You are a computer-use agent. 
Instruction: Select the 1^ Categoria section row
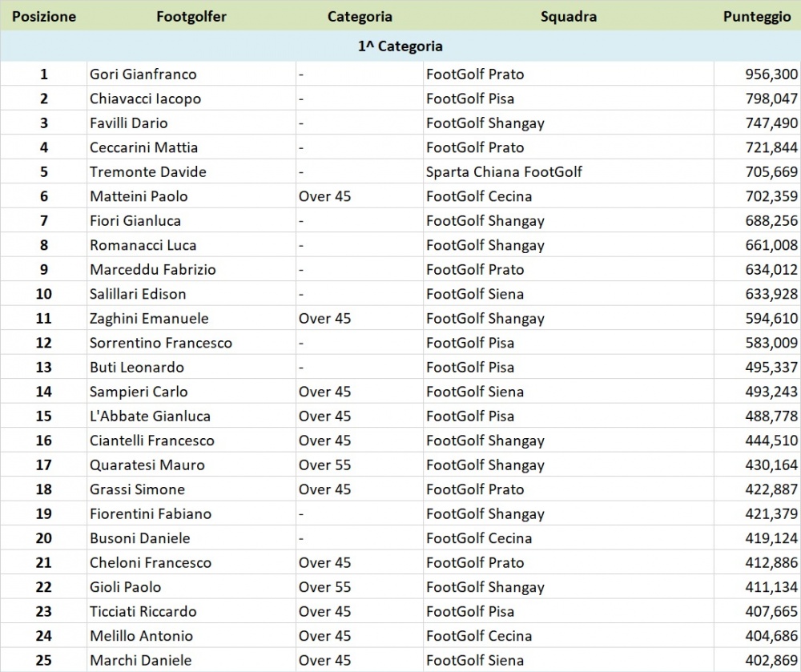point(400,46)
